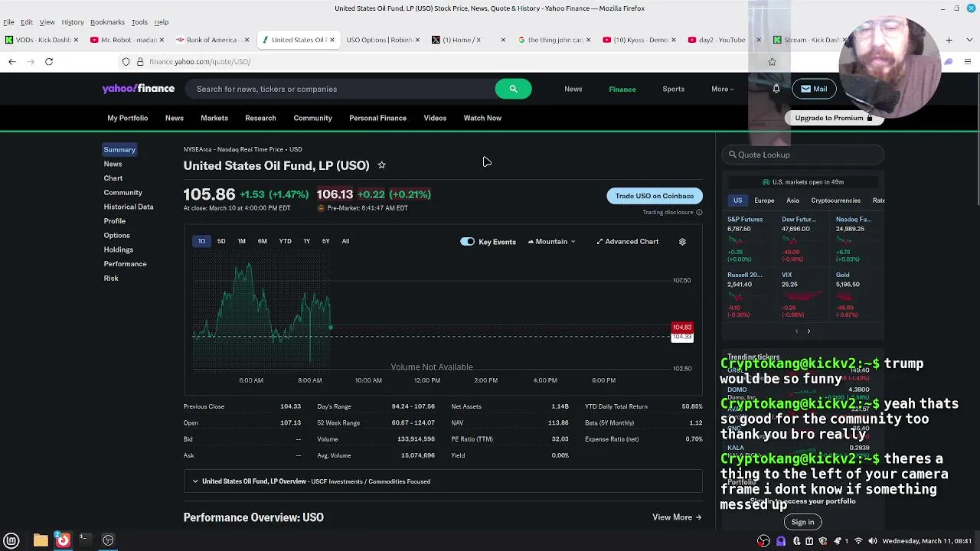
Task: Click the portfolio Sign in button
Action: [x=802, y=522]
